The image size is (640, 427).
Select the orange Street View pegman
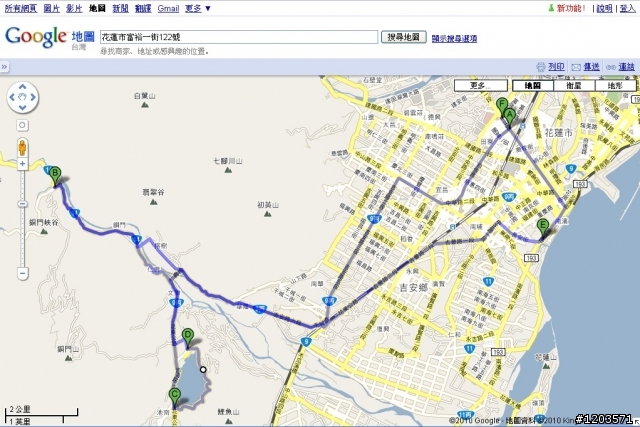click(x=22, y=148)
